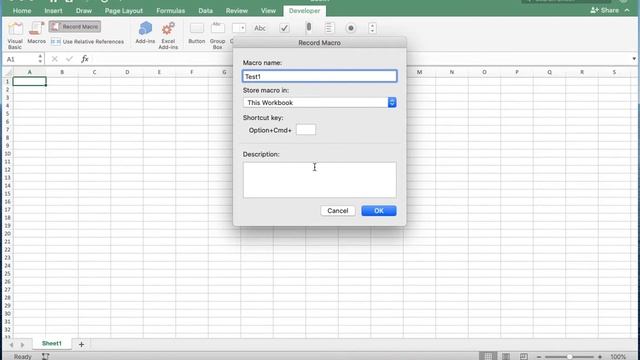
Task: Open Excel Add-ins
Action: (x=168, y=36)
